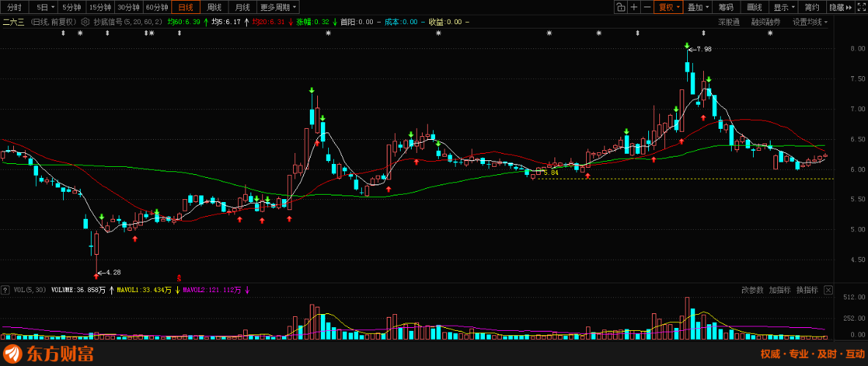Viewport: 868px width, 366px height.
Task: Open the 复权 adjustment dropdown
Action: [667, 7]
